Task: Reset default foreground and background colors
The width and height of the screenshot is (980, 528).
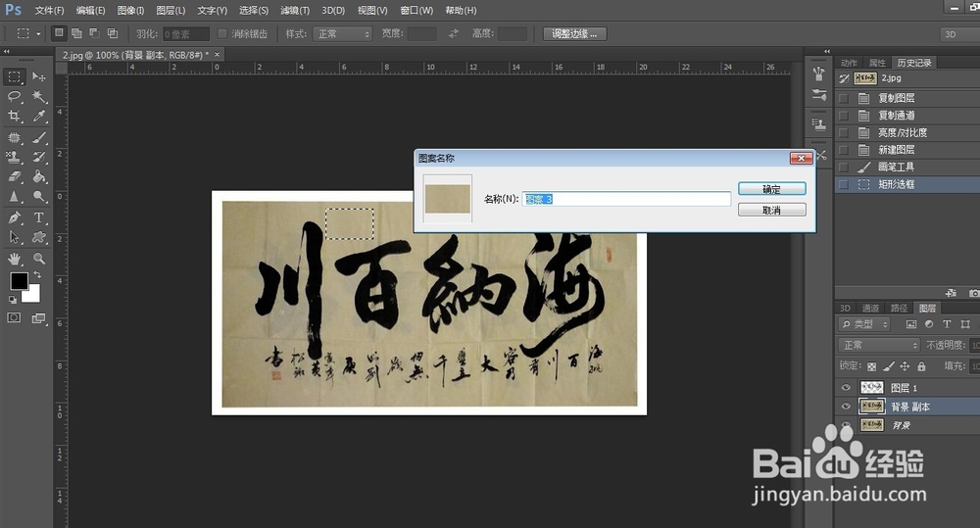Action: (x=13, y=300)
